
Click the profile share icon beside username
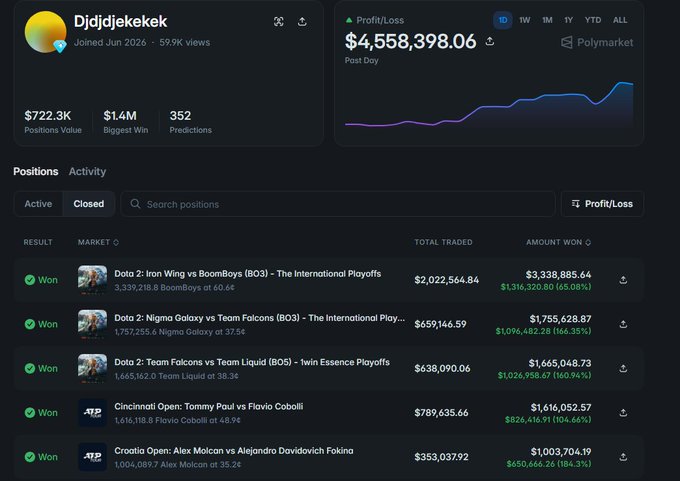click(x=302, y=22)
